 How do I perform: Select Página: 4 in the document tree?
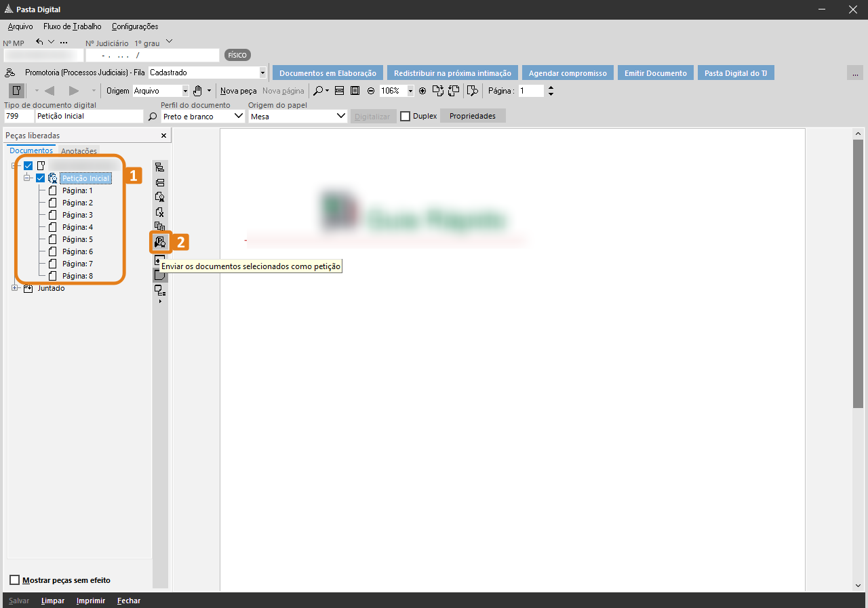click(77, 227)
